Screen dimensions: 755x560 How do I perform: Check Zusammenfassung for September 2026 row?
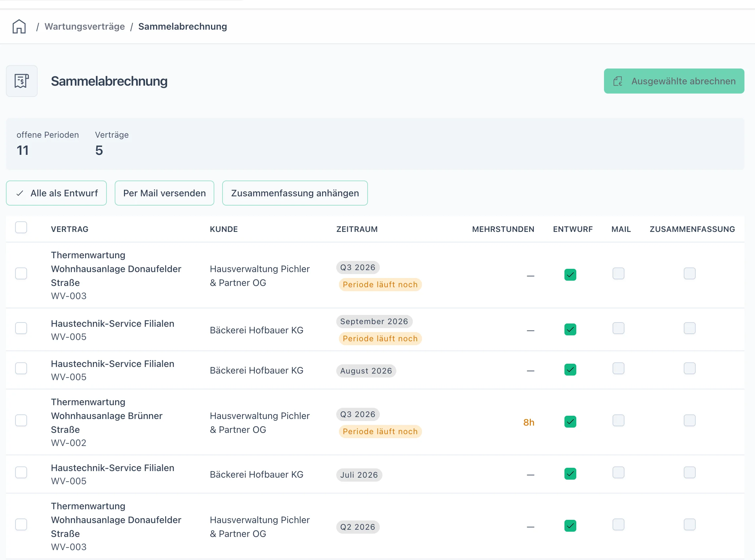click(x=690, y=328)
